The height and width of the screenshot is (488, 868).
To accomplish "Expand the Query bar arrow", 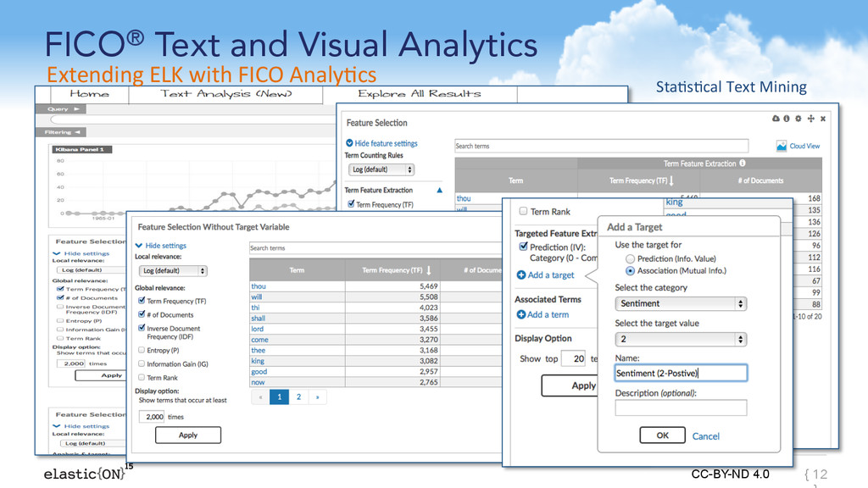I will pyautogui.click(x=76, y=109).
